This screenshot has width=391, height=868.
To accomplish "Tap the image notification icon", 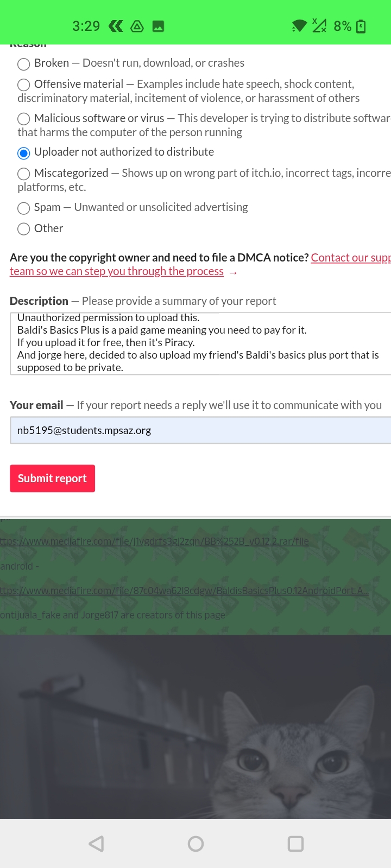I will 158,26.
